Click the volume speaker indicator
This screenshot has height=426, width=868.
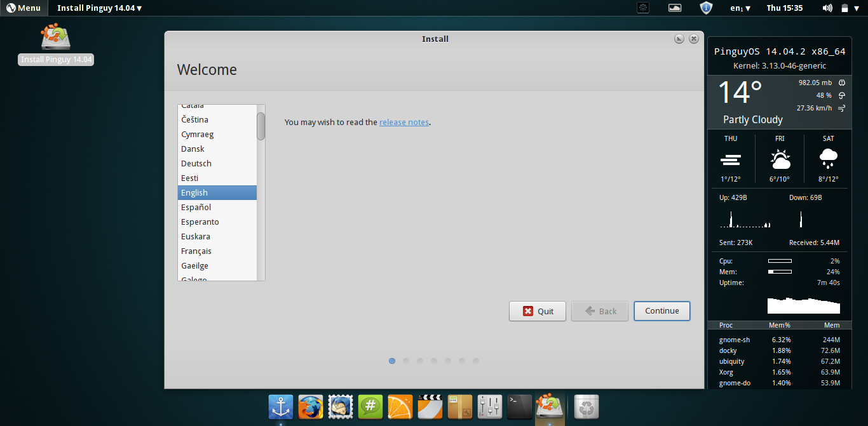coord(827,8)
